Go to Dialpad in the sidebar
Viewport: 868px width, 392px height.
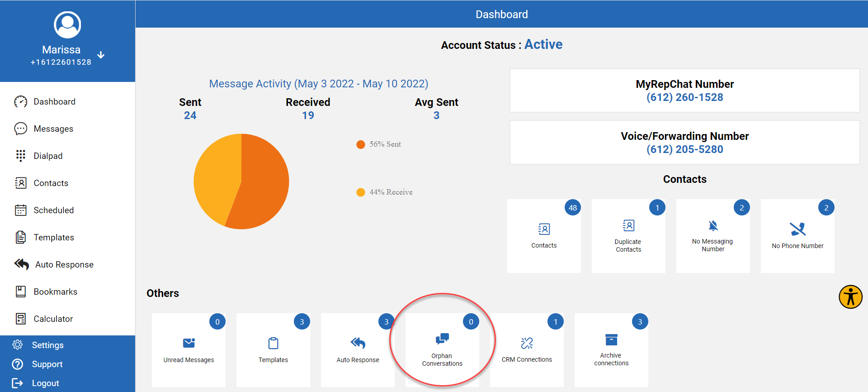pos(48,156)
